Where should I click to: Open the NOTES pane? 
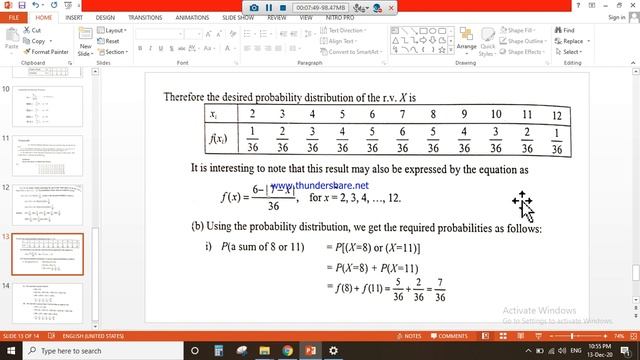(409, 336)
